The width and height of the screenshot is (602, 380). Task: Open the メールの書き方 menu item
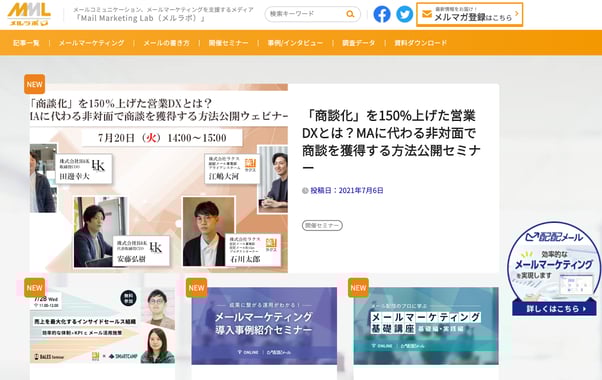[166, 43]
